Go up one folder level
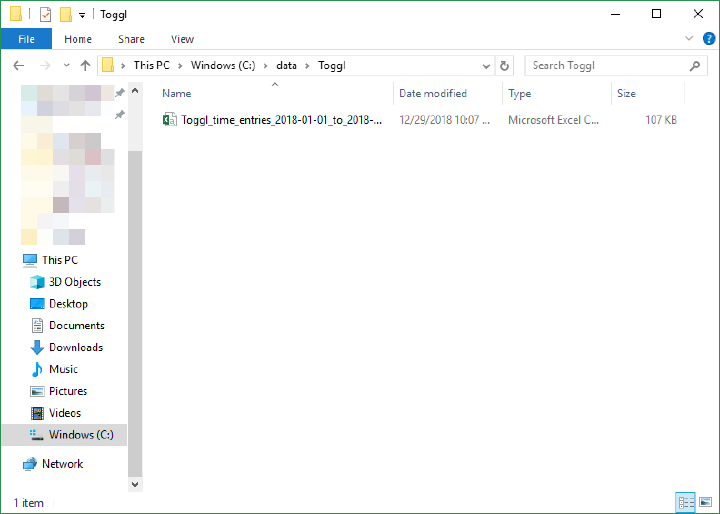 click(85, 66)
